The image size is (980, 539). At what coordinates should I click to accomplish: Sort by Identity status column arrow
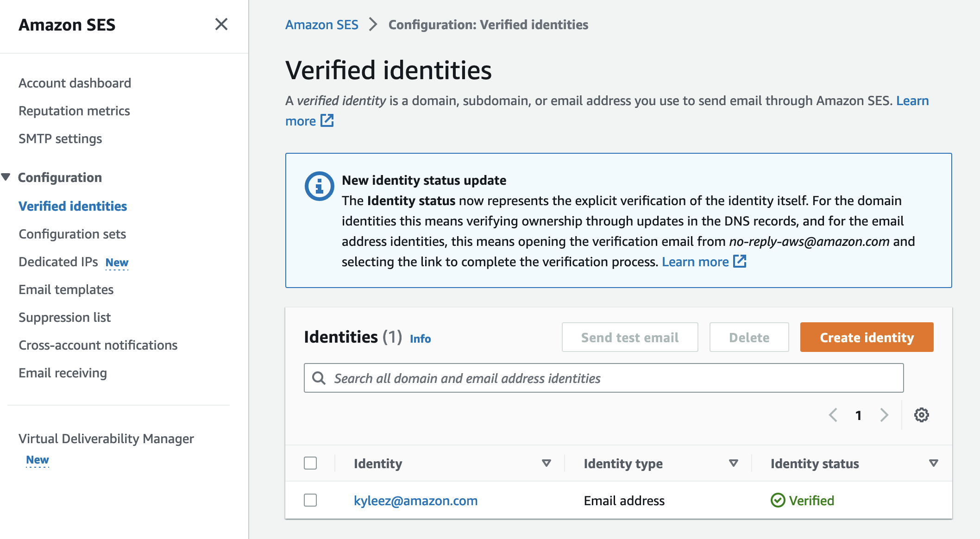click(933, 463)
